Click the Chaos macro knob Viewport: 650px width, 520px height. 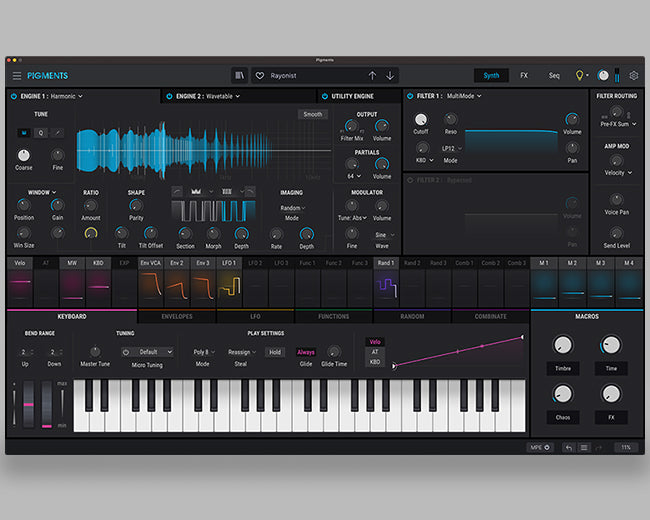coord(563,394)
